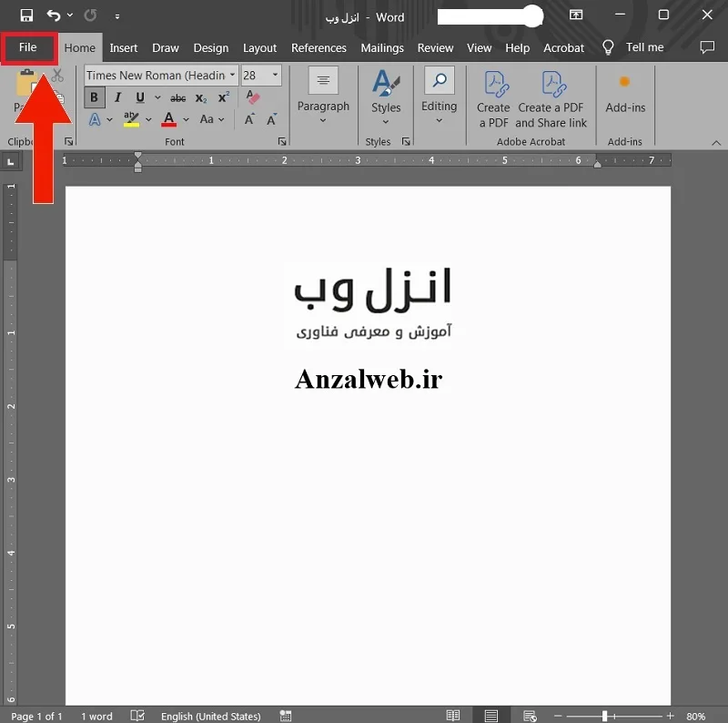
Task: Click the Redo icon in title bar
Action: [90, 15]
